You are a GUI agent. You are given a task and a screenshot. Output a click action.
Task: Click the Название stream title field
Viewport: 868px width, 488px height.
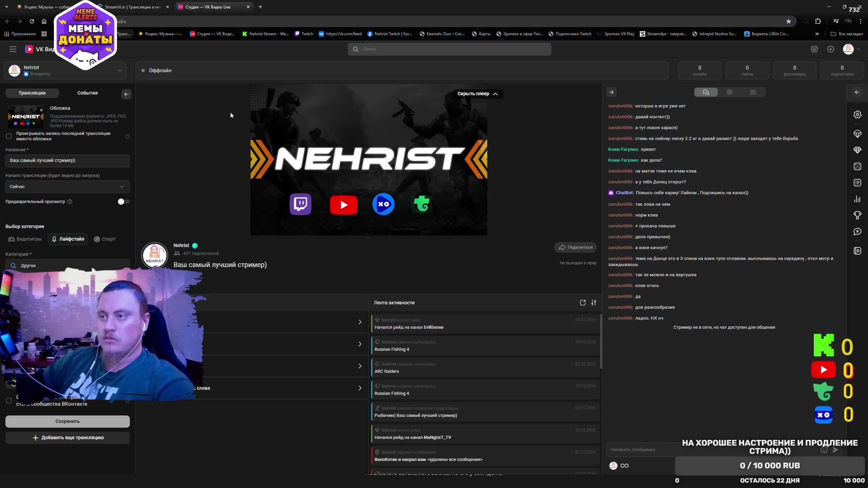[x=67, y=161]
